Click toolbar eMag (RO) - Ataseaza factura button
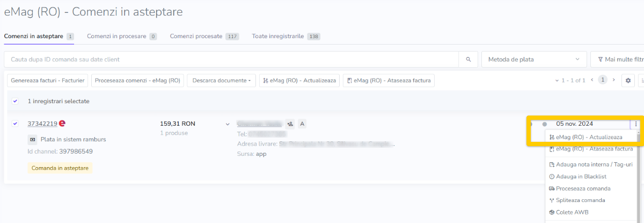This screenshot has height=223, width=644. pos(389,81)
